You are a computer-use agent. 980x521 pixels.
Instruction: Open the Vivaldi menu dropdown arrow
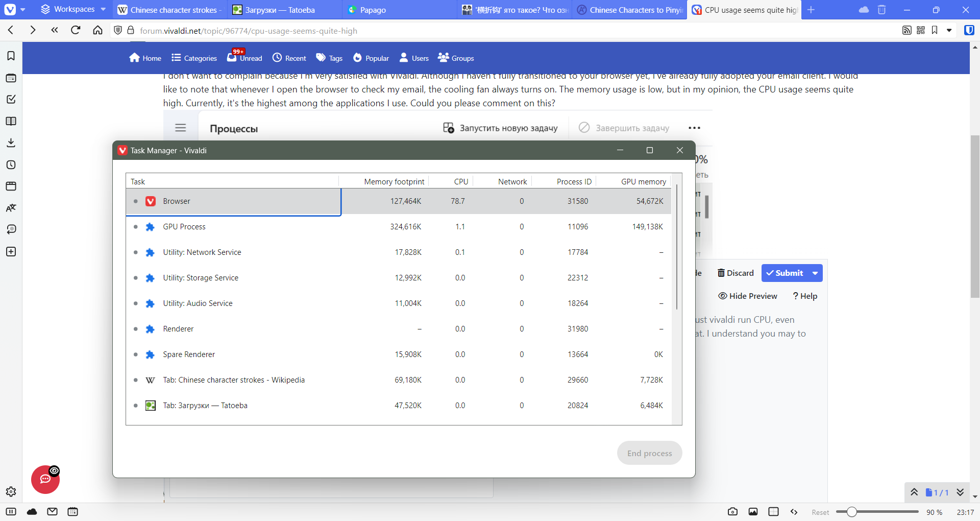(x=23, y=9)
